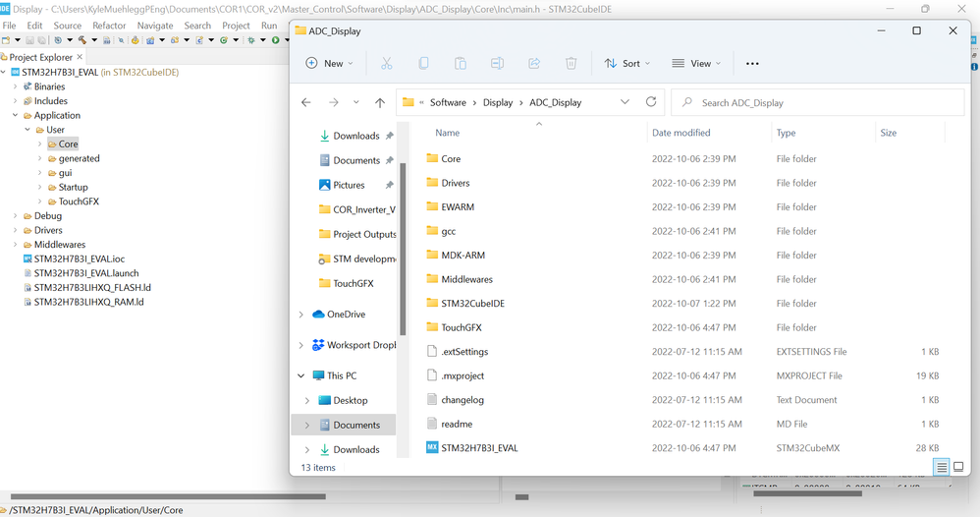980x517 pixels.
Task: Click the horizontal scrollbar under Project Explorer
Action: point(168,496)
